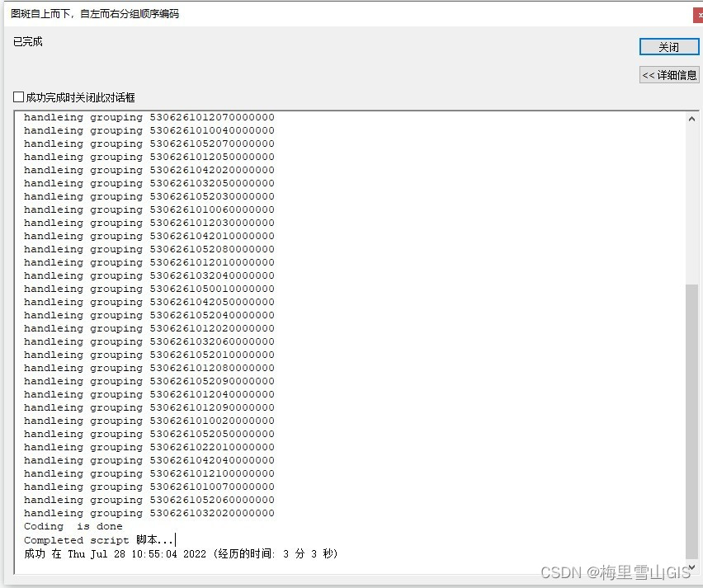Click log line grouping 530626101201
703x588 pixels.
pyautogui.click(x=149, y=262)
